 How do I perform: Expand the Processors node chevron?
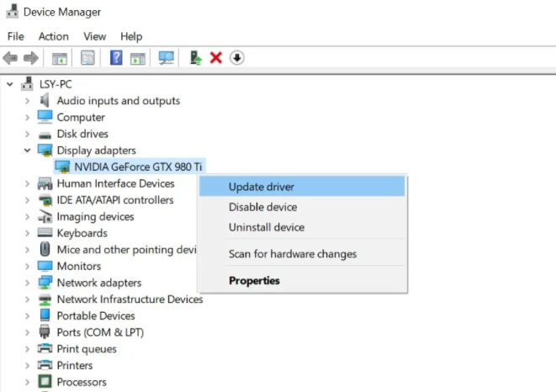(x=27, y=382)
